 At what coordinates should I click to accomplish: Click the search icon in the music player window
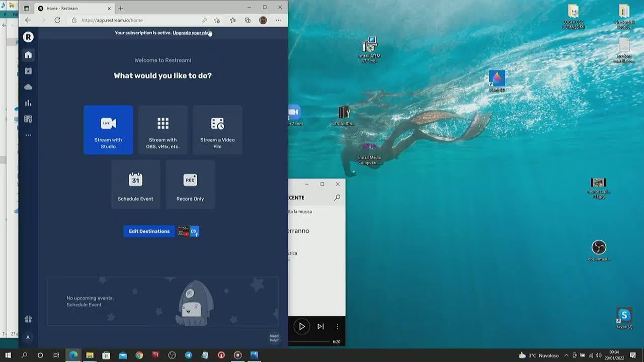click(x=337, y=198)
